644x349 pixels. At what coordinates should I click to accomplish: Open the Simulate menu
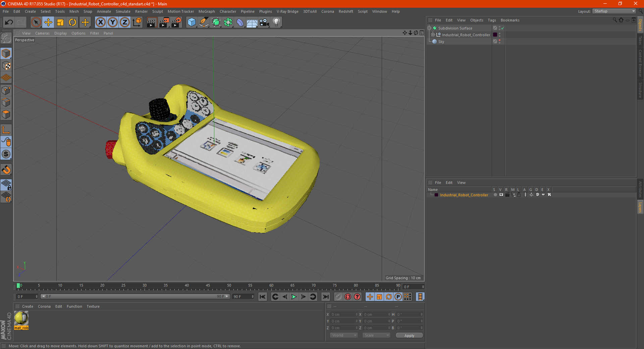[123, 11]
